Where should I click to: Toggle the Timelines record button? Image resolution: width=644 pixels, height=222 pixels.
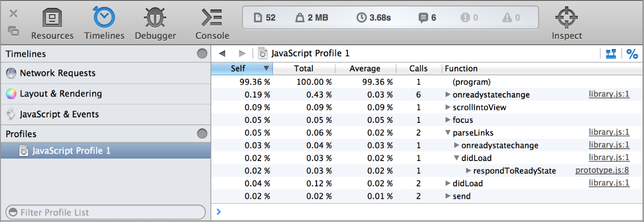coord(202,54)
